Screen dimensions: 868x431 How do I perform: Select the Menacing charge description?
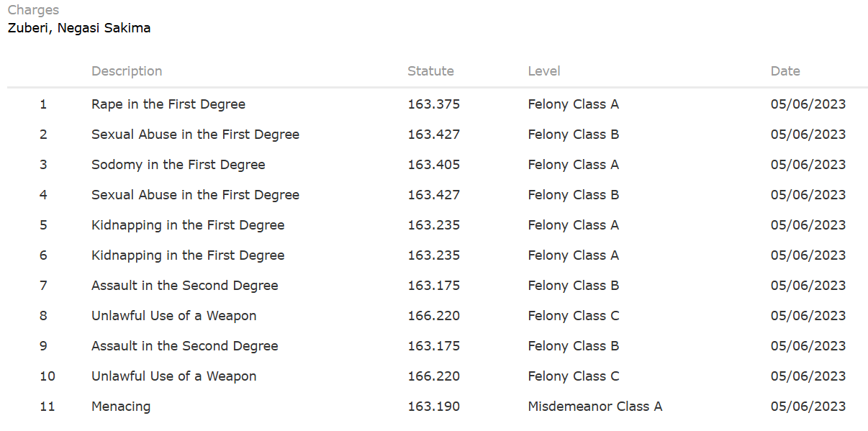point(121,407)
